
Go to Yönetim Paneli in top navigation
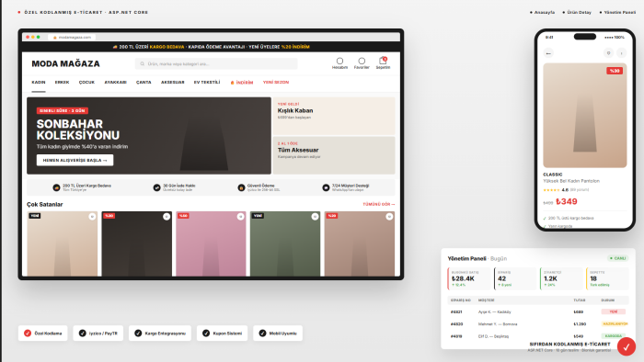pyautogui.click(x=617, y=12)
